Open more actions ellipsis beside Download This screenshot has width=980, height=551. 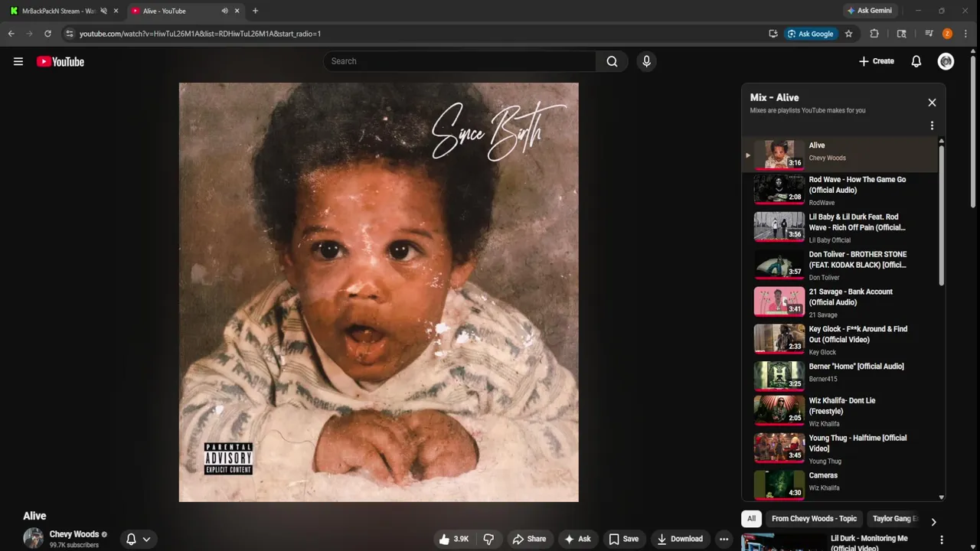(724, 539)
